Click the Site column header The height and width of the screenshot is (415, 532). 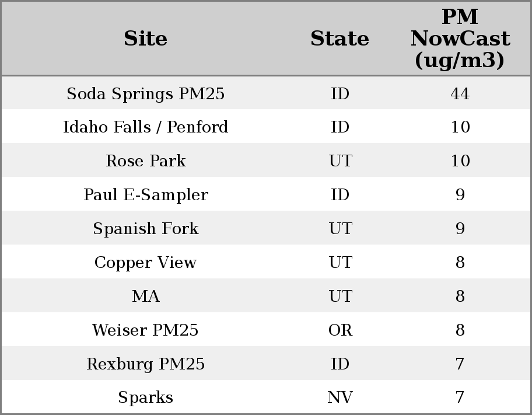(x=146, y=39)
